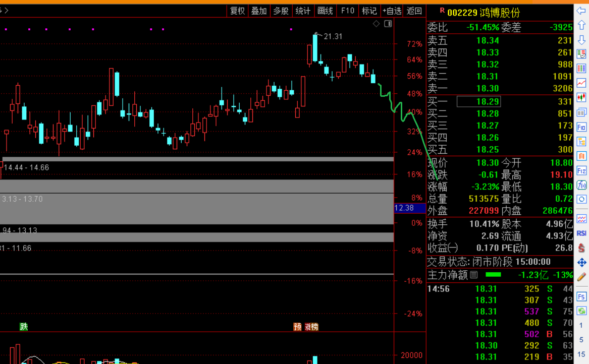Open the 多股 menu
The width and height of the screenshot is (589, 364).
[x=281, y=11]
